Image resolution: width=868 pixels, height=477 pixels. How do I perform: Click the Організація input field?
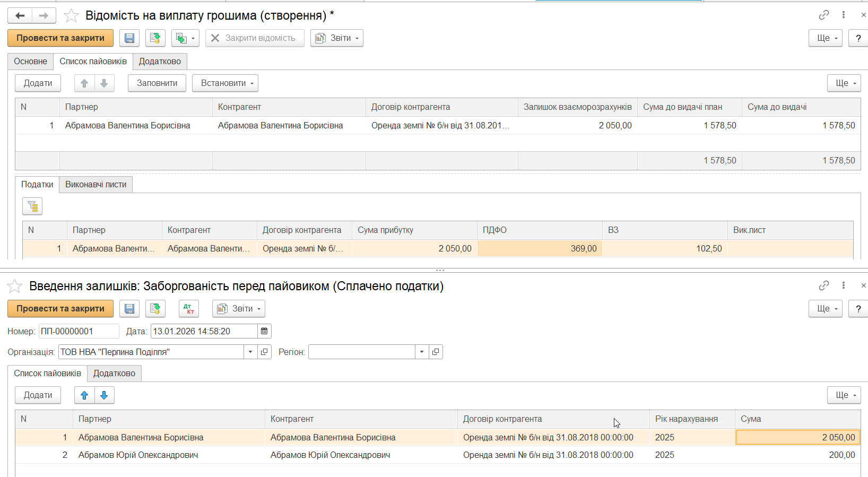pos(151,352)
